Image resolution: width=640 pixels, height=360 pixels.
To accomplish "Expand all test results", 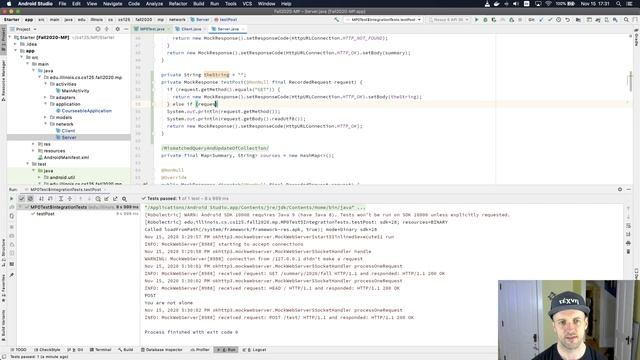I will [x=61, y=199].
